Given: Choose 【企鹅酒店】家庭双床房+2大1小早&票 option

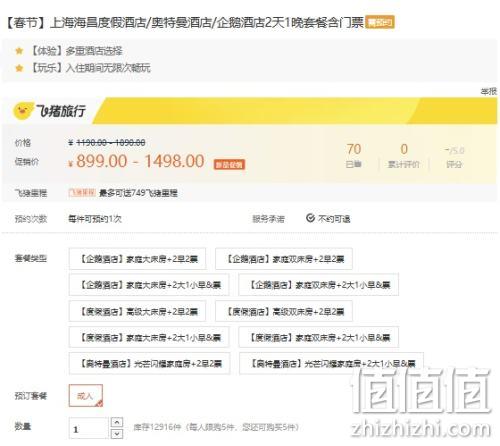Looking at the screenshot, I should pyautogui.click(x=318, y=285).
